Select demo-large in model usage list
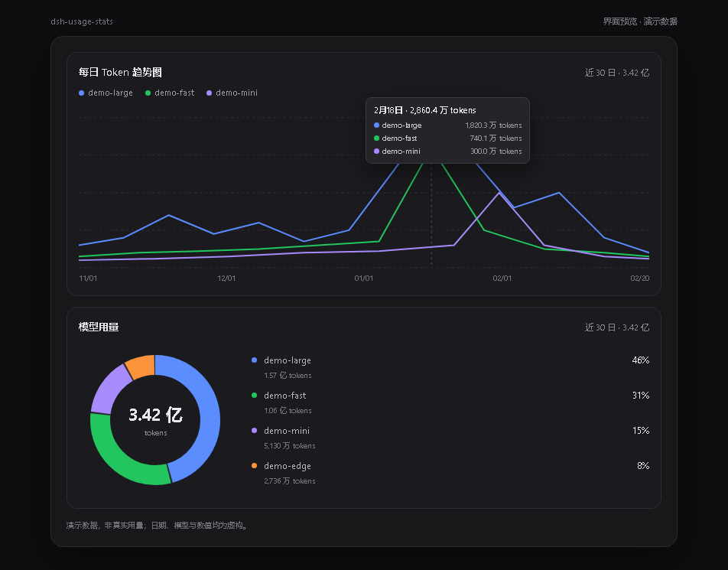728x570 pixels. click(450, 367)
